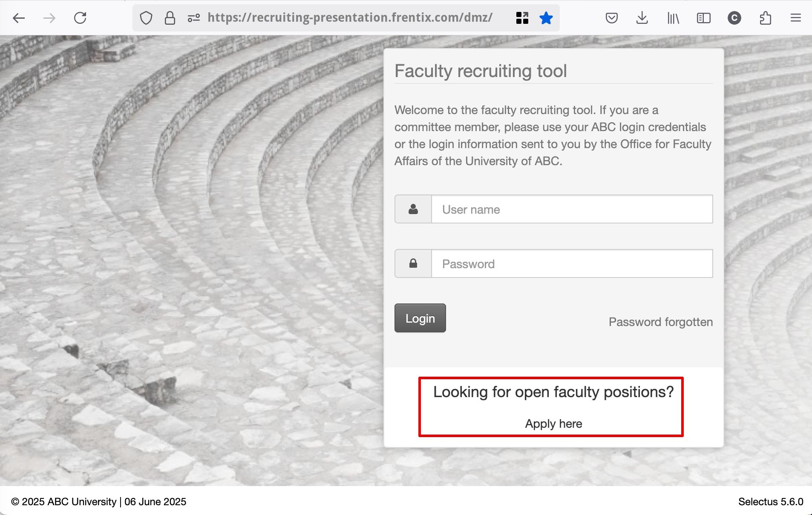Toggle the sidebar view icon
Viewport: 812px width, 515px height.
click(704, 18)
